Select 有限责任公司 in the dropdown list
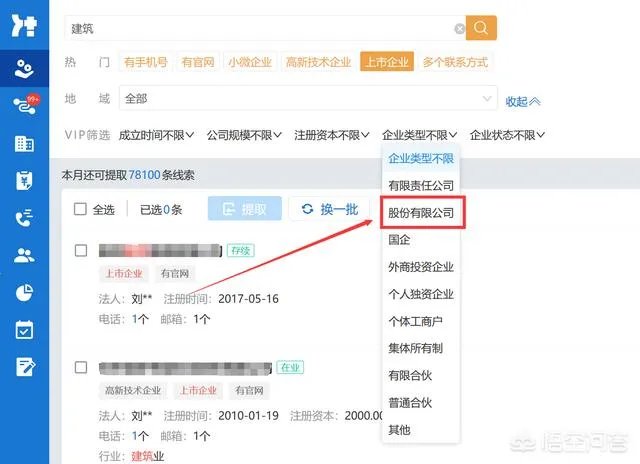The width and height of the screenshot is (640, 464). pyautogui.click(x=421, y=186)
